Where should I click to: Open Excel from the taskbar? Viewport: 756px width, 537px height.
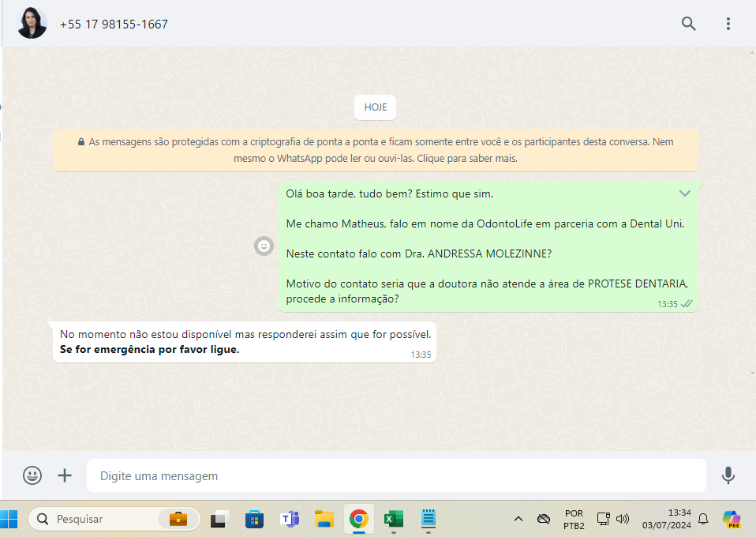393,519
